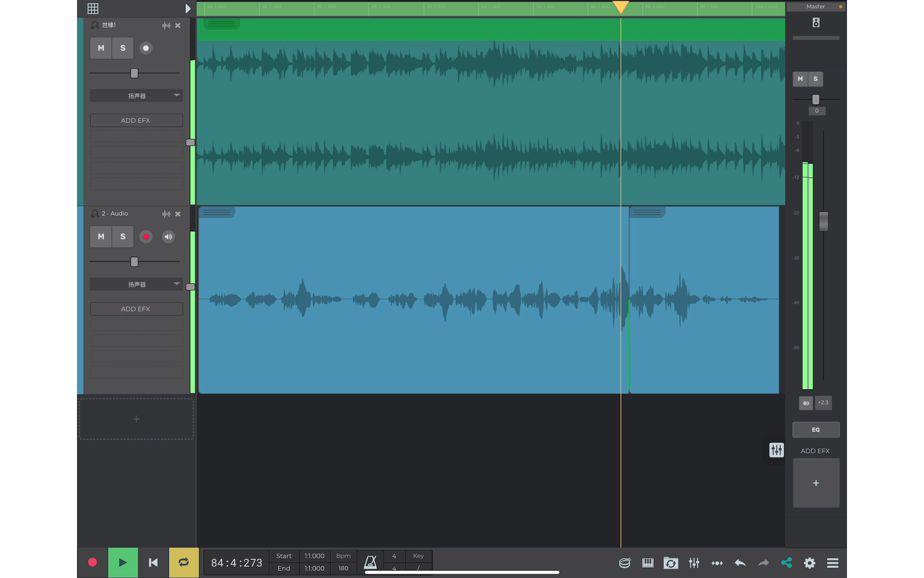Click the lock icon on track 世缘1
The width and height of the screenshot is (924, 578).
click(94, 25)
